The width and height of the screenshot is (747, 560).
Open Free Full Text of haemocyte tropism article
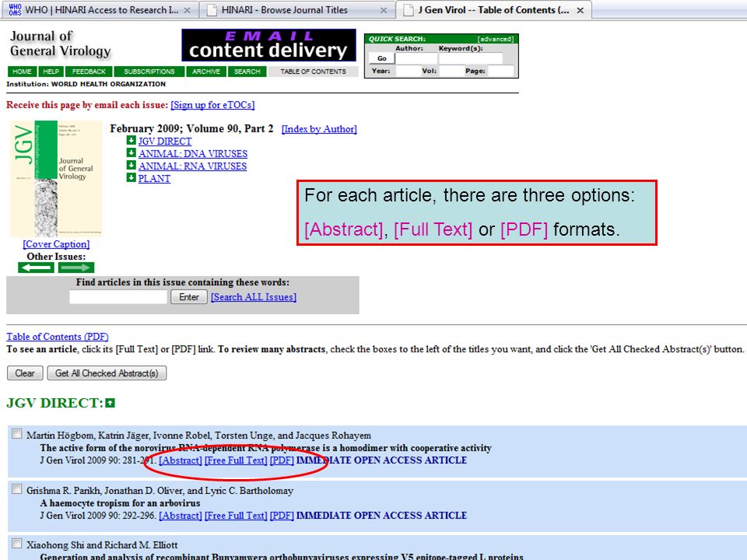point(236,516)
